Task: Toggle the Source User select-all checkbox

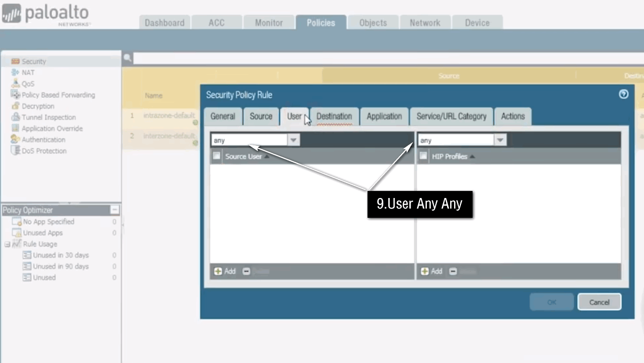Action: (x=216, y=156)
